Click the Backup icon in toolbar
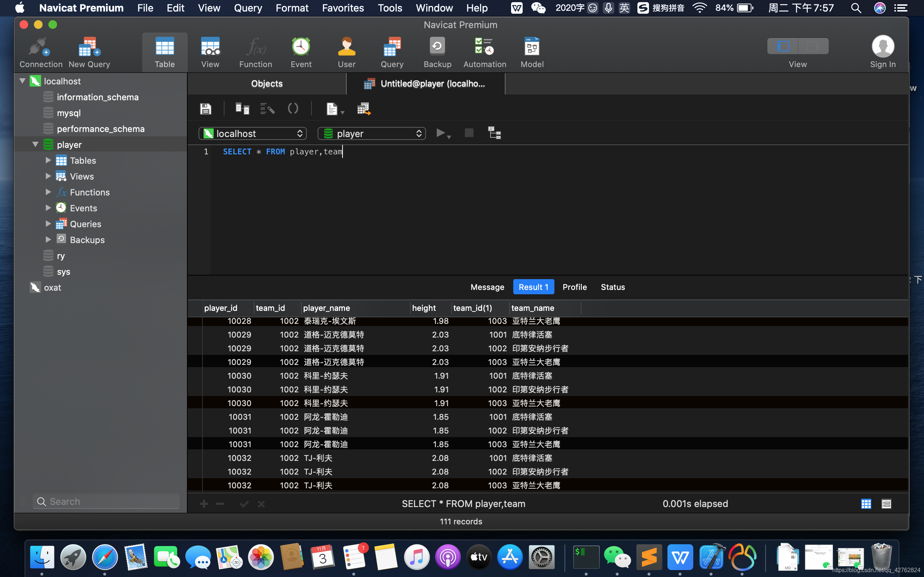This screenshot has width=924, height=577. (437, 53)
